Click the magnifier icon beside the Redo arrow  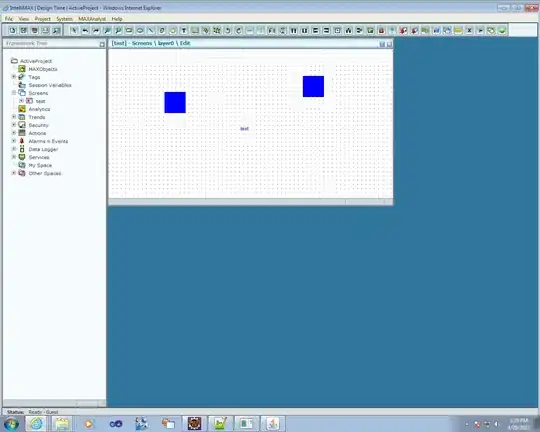107,31
